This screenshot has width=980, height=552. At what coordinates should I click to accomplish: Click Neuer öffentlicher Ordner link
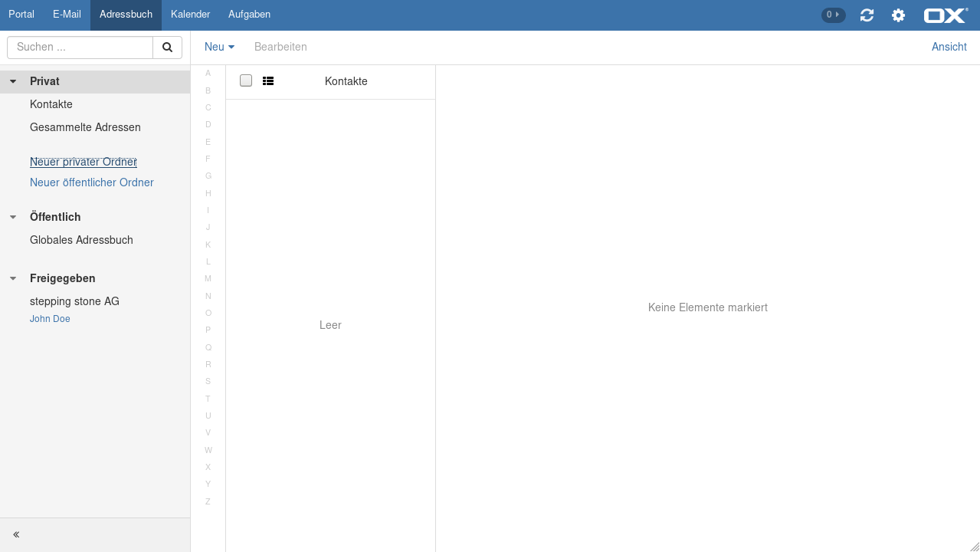click(x=91, y=182)
